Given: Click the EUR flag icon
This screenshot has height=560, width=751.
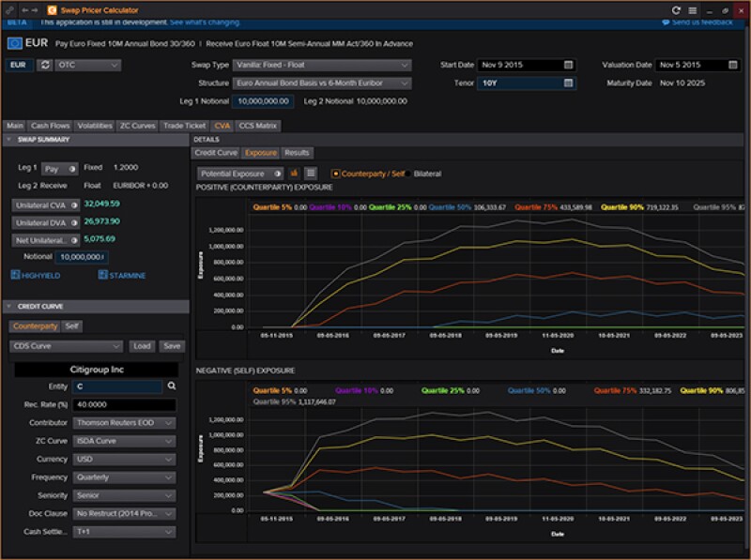Looking at the screenshot, I should click(14, 43).
